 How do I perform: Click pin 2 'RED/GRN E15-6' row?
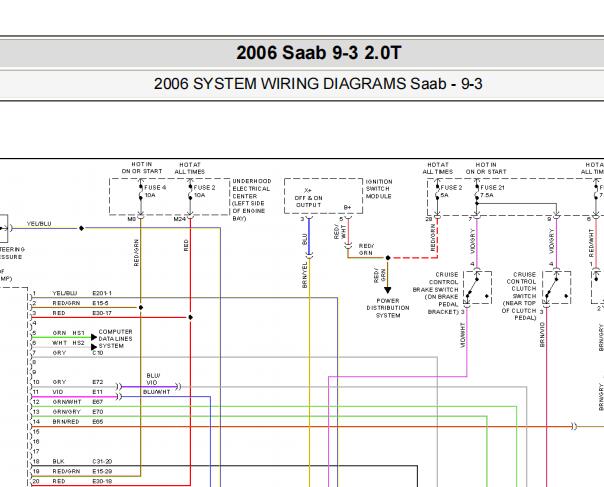pos(70,304)
